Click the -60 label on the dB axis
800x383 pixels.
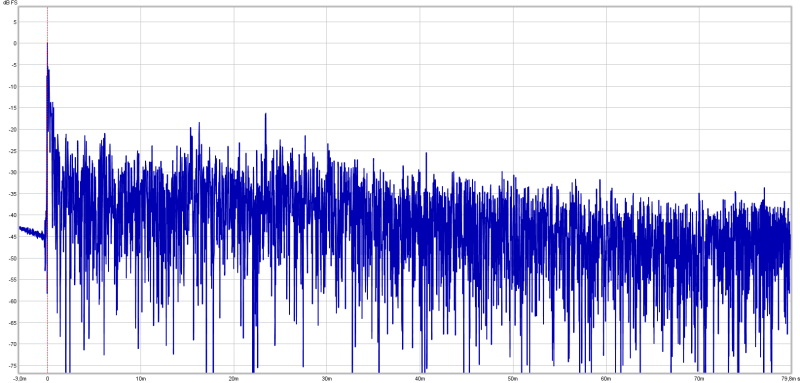[x=14, y=301]
